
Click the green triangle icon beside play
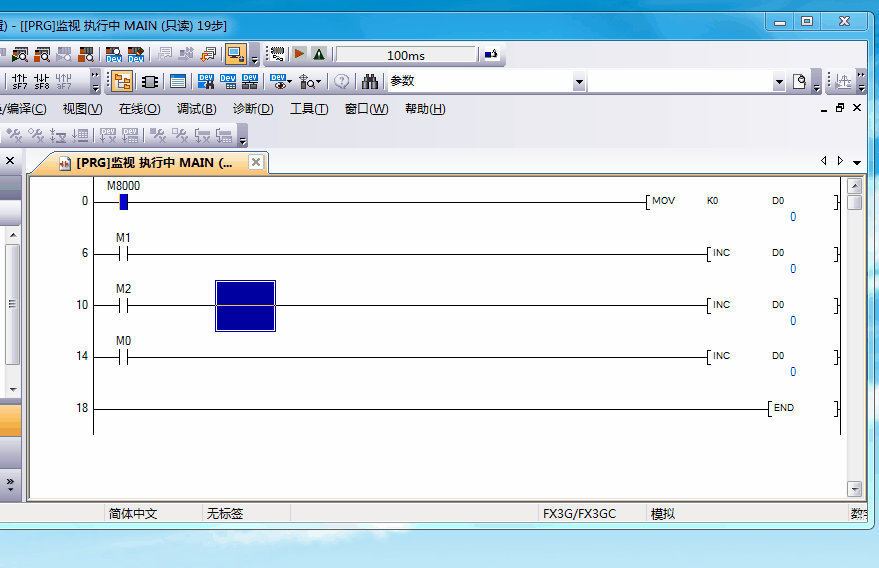pos(318,54)
